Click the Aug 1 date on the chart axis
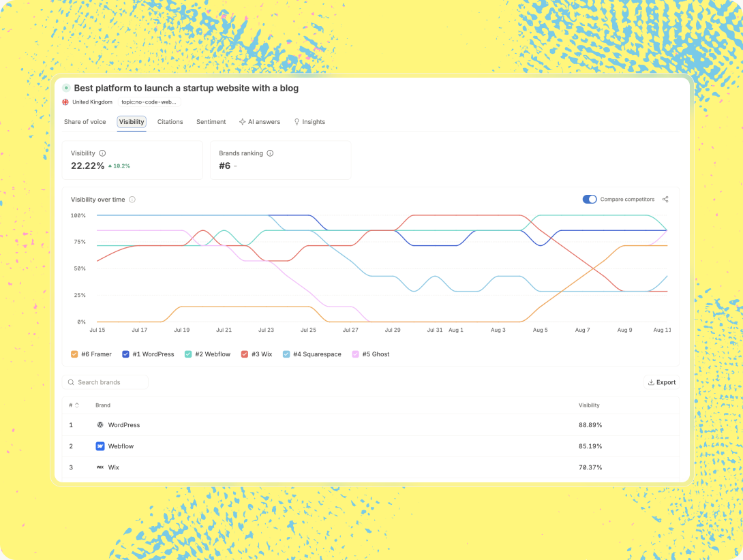 click(x=456, y=330)
